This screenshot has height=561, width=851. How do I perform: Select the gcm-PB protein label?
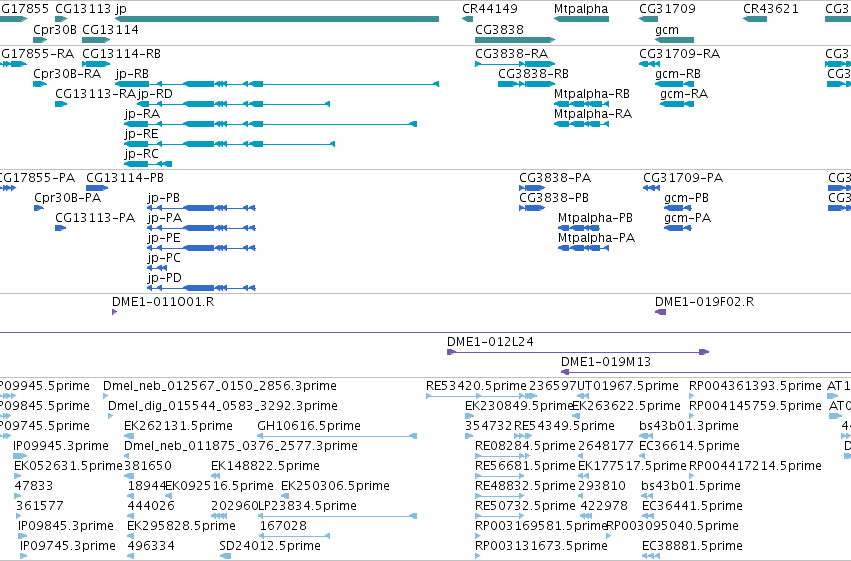pyautogui.click(x=687, y=199)
